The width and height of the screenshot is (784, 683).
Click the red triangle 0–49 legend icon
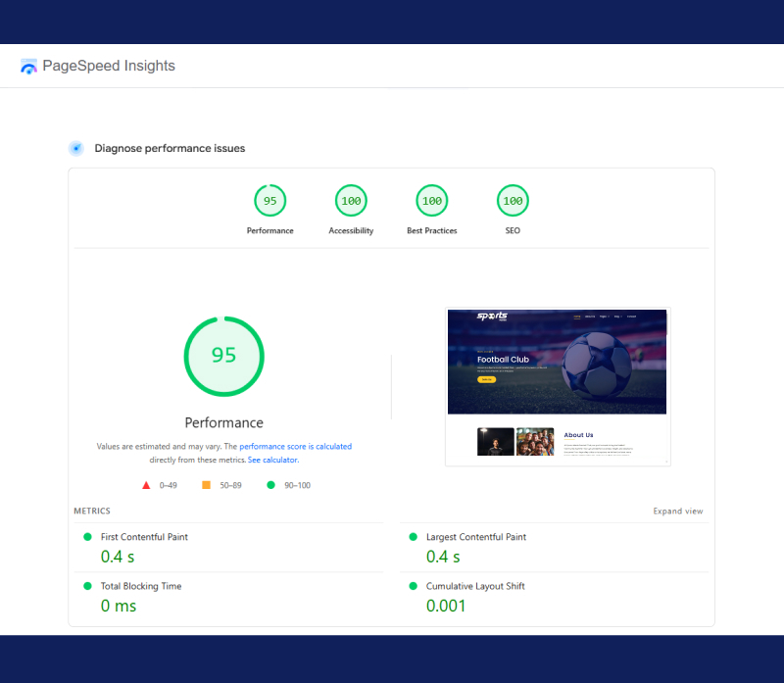(x=146, y=485)
